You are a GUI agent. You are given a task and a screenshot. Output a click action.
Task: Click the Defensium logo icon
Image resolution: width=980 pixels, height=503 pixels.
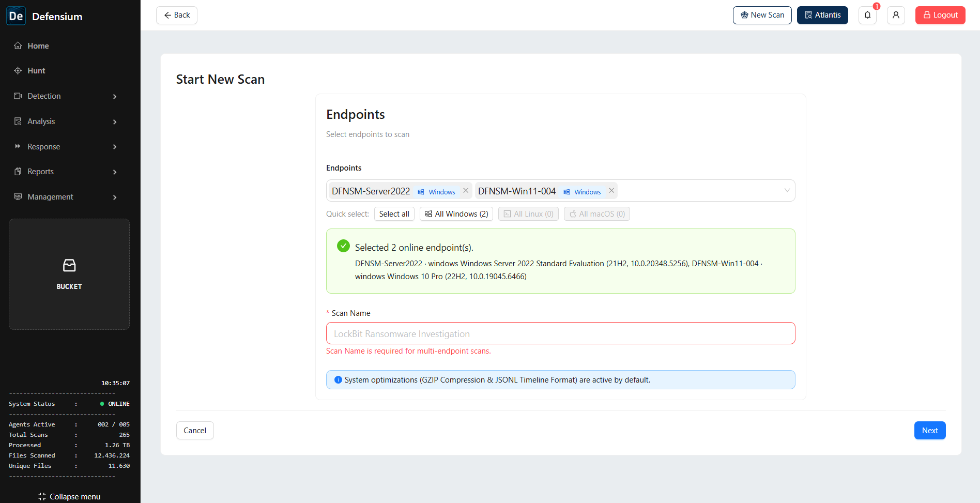coord(16,16)
